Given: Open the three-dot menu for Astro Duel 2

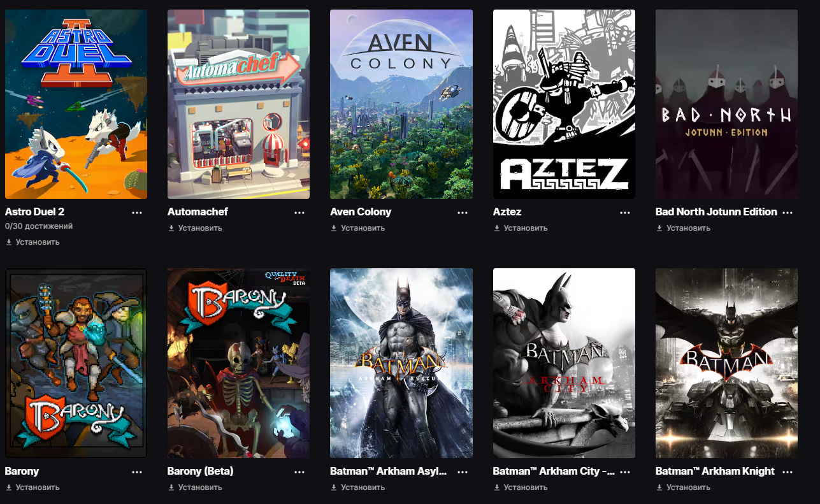Looking at the screenshot, I should pos(137,213).
